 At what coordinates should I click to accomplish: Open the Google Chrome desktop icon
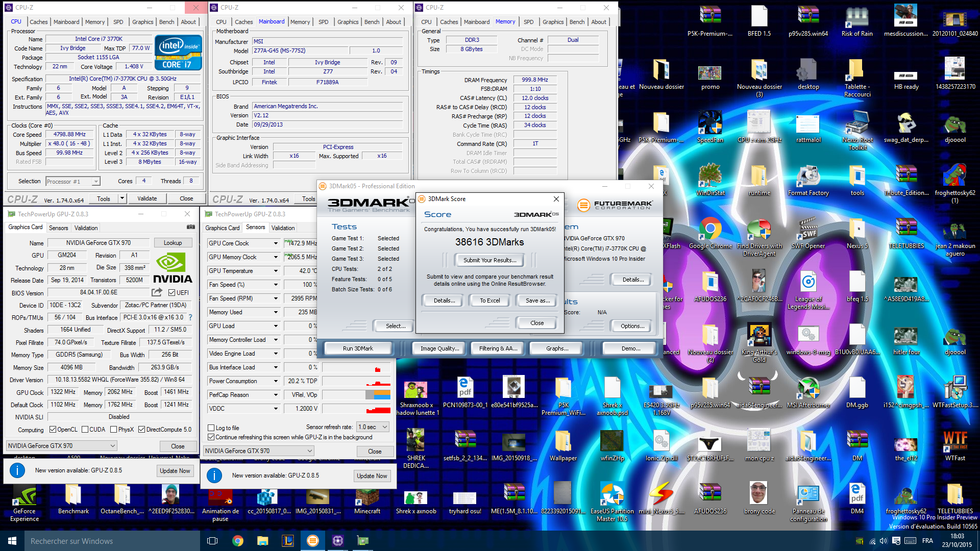pos(710,234)
